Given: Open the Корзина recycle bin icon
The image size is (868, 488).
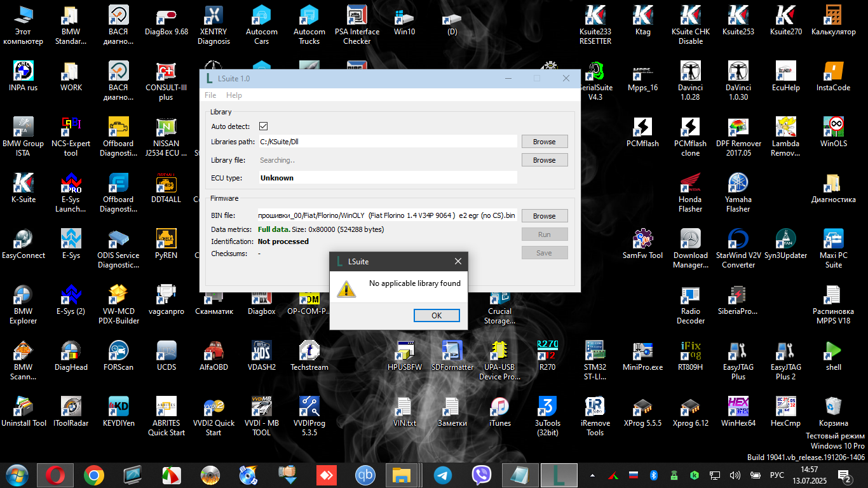Looking at the screenshot, I should tap(834, 412).
